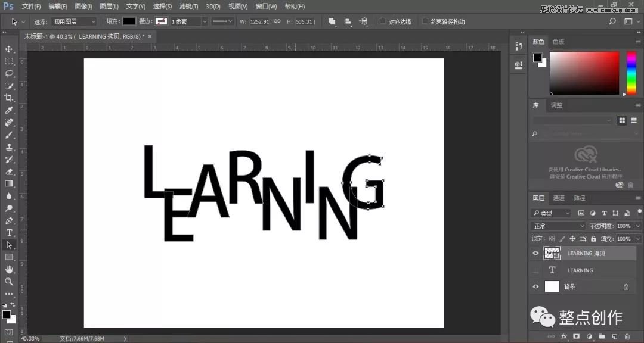Select the Spot Healing Brush tool

pos(8,122)
